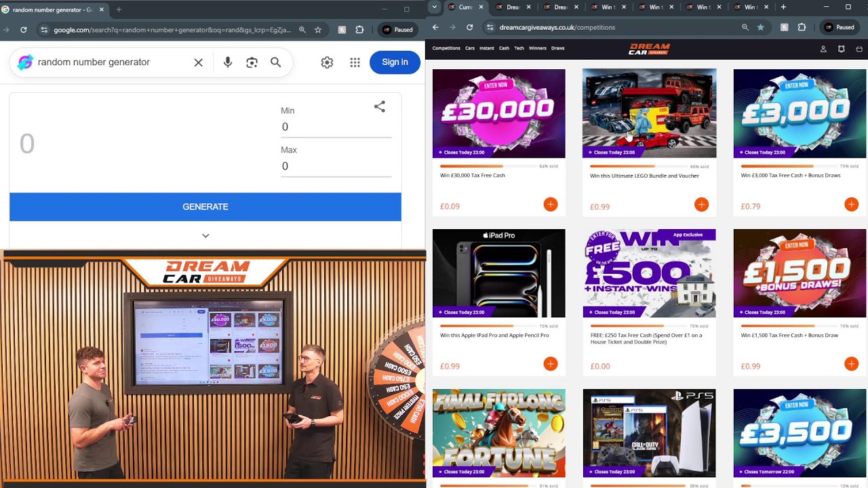Open the Draws menu item
868x488 pixels.
click(x=558, y=49)
